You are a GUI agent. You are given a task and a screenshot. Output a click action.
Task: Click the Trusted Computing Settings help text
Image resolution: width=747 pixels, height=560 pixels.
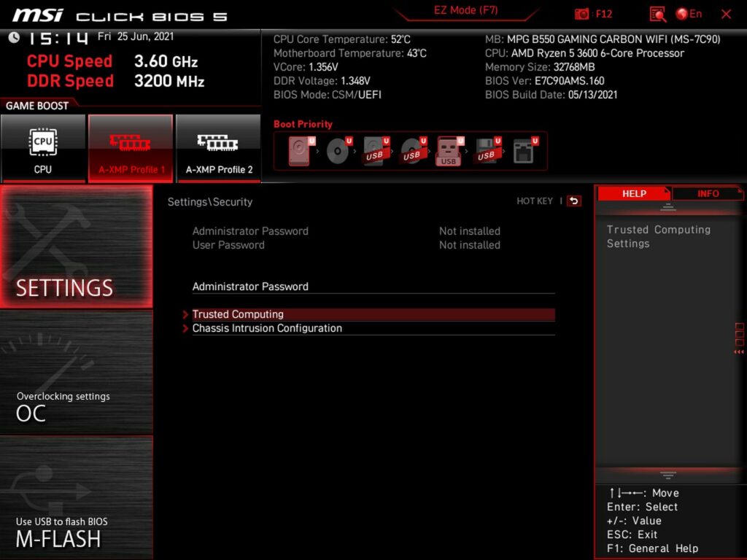coord(659,237)
